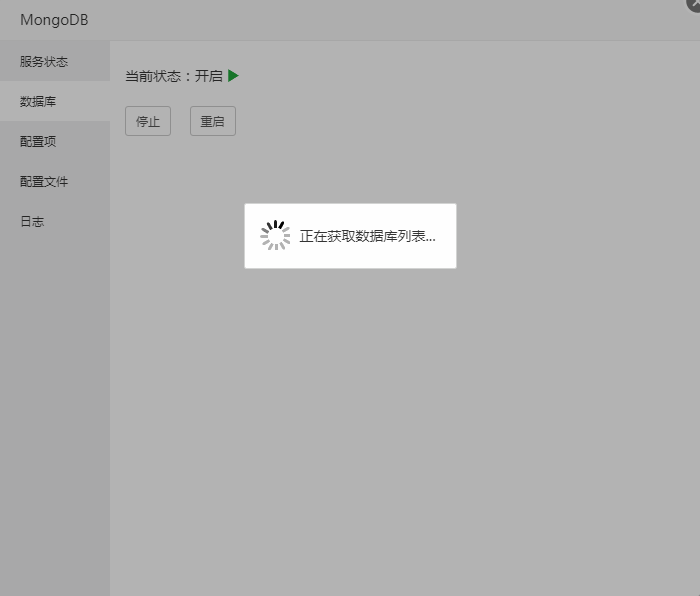
Task: Click the MongoDB dialog title
Action: tap(54, 20)
